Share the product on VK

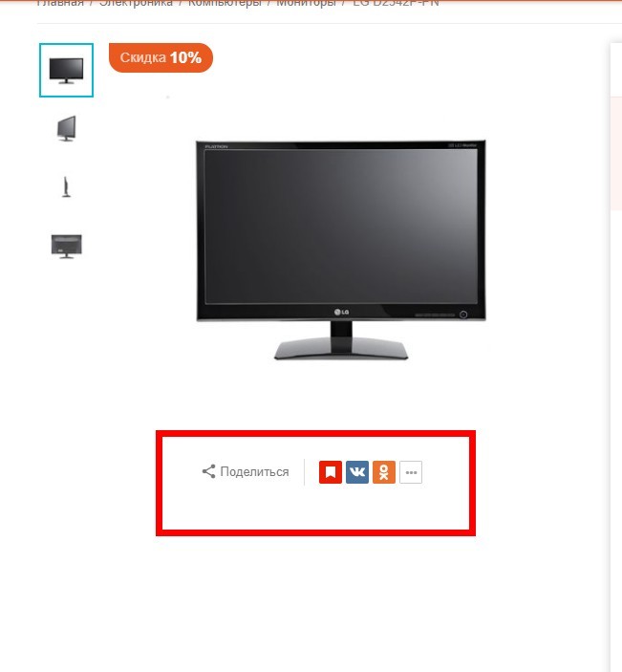(x=357, y=472)
